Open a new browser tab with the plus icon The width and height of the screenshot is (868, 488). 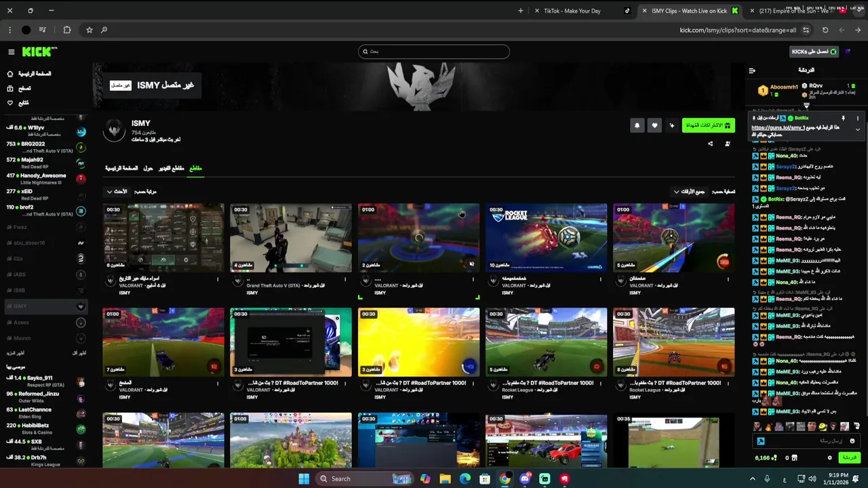pyautogui.click(x=521, y=11)
